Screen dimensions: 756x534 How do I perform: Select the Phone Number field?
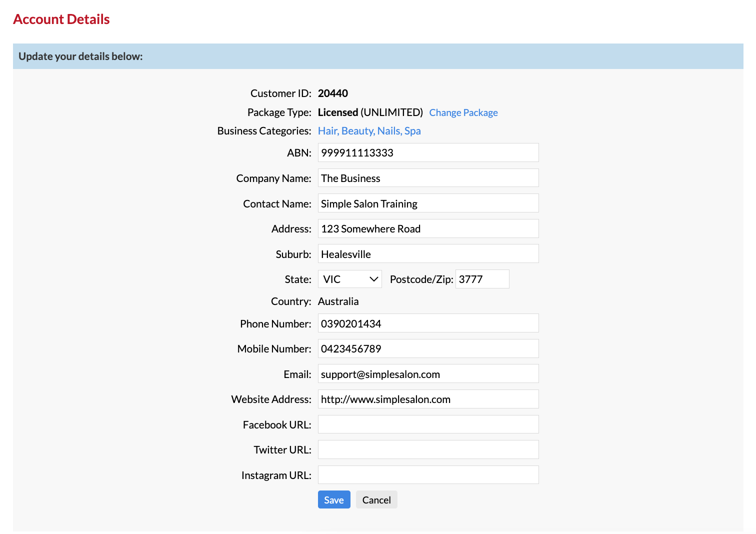tap(427, 323)
